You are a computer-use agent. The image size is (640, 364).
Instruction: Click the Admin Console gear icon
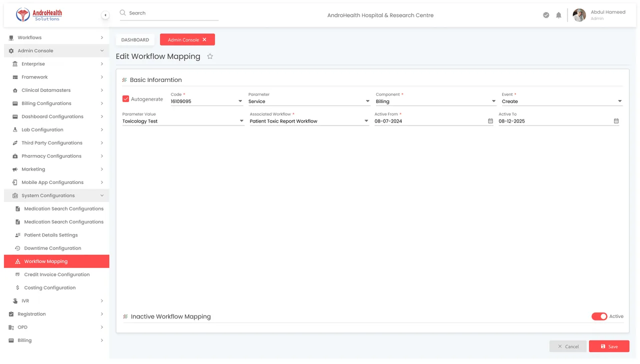(x=11, y=51)
